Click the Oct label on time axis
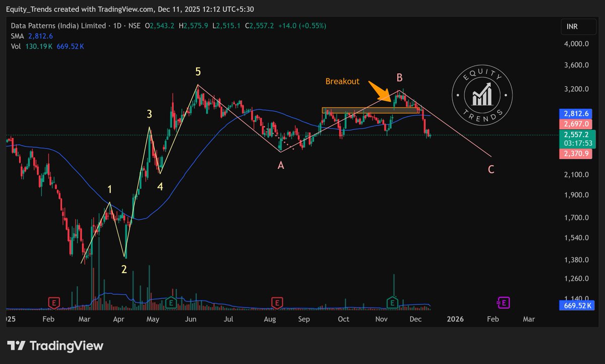This screenshot has width=605, height=364. 343,319
